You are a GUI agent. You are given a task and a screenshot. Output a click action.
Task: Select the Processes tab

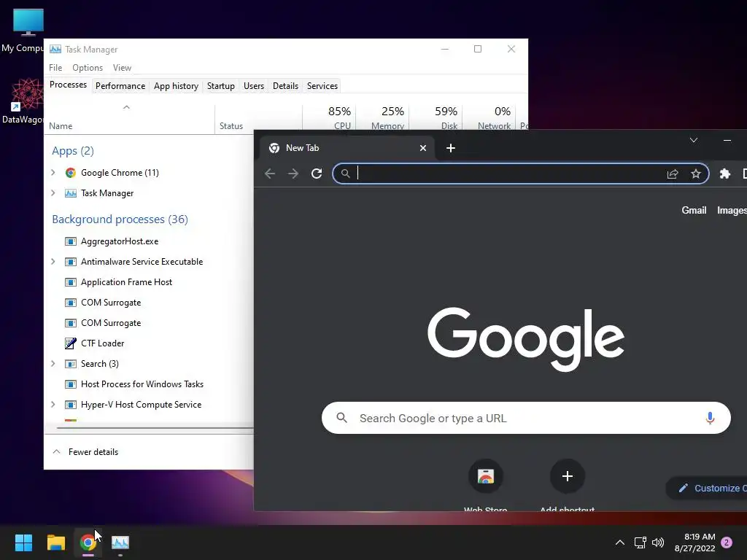click(x=68, y=85)
